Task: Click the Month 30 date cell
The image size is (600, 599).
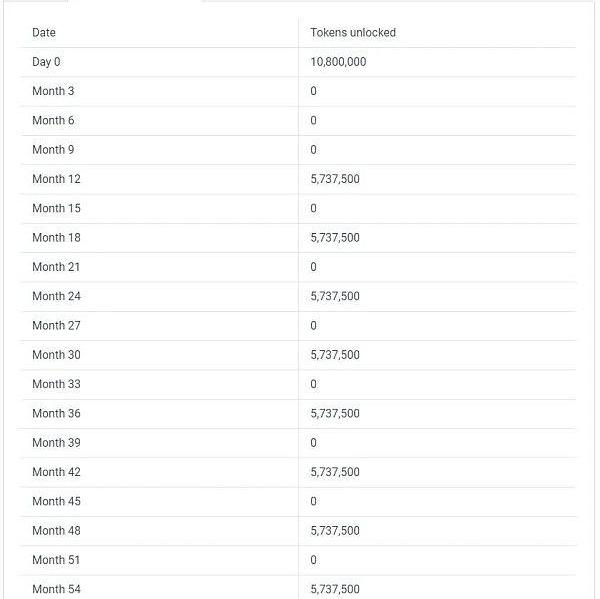Action: point(56,355)
